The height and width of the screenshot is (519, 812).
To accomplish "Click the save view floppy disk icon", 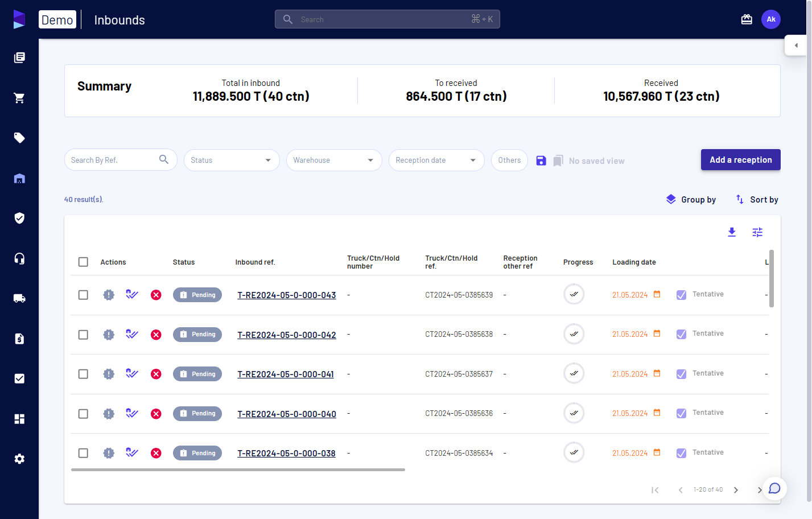I will pyautogui.click(x=541, y=160).
